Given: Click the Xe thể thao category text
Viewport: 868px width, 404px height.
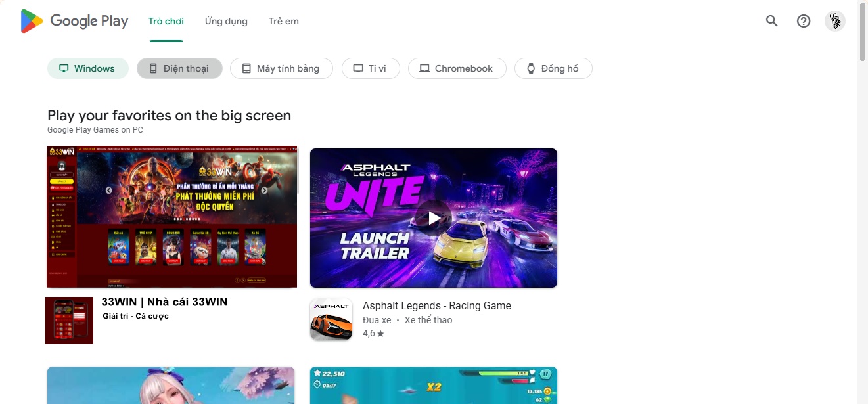Looking at the screenshot, I should point(428,320).
